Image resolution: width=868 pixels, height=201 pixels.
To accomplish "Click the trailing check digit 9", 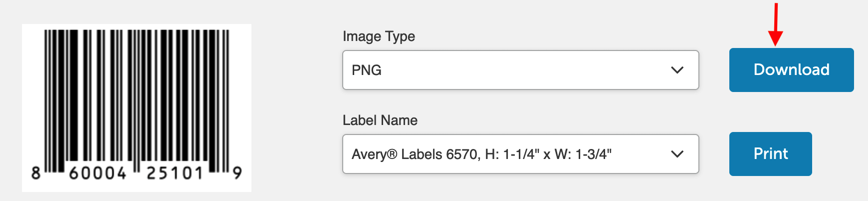I will click(x=237, y=173).
